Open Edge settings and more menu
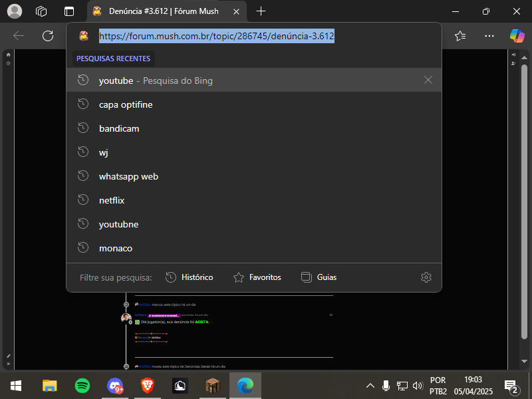532x399 pixels. [489, 36]
